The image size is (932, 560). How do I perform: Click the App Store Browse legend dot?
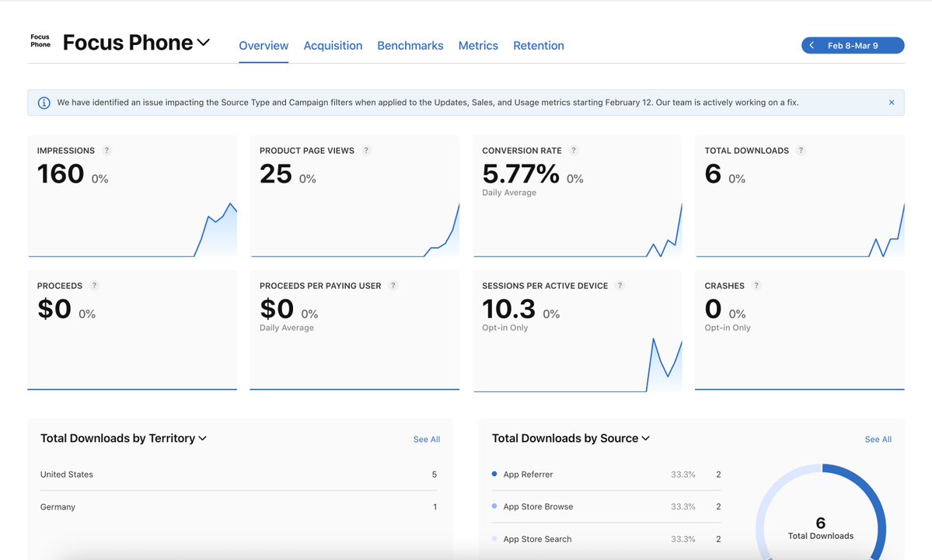pos(494,506)
